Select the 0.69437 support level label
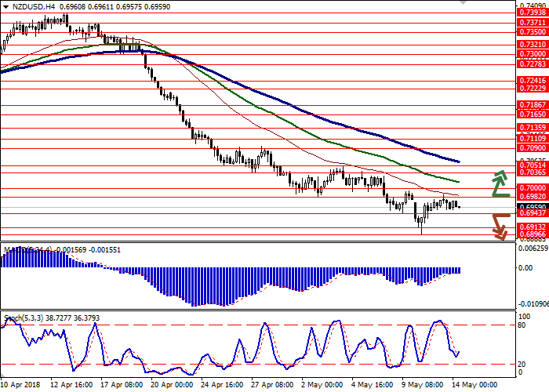 tap(532, 213)
